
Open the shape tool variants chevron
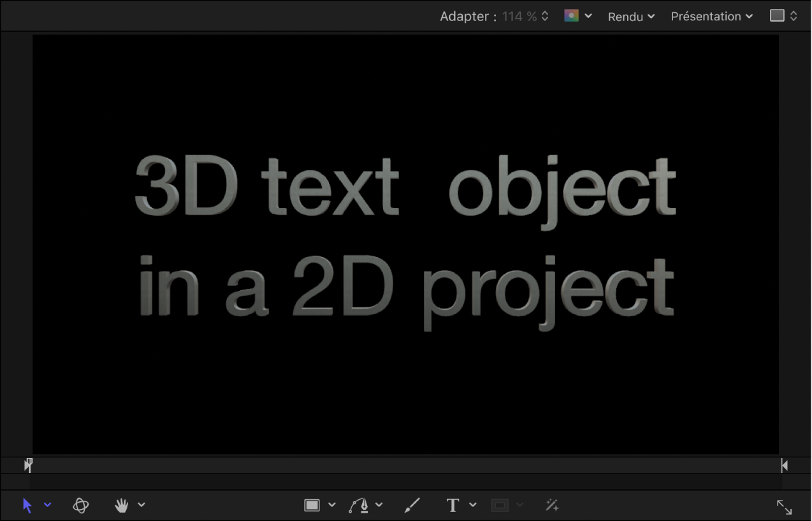pos(333,504)
